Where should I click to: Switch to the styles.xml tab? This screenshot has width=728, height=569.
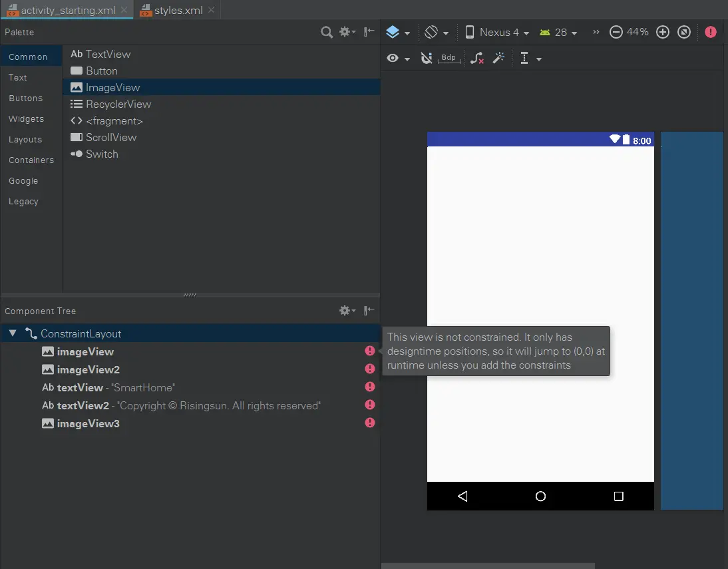point(178,10)
